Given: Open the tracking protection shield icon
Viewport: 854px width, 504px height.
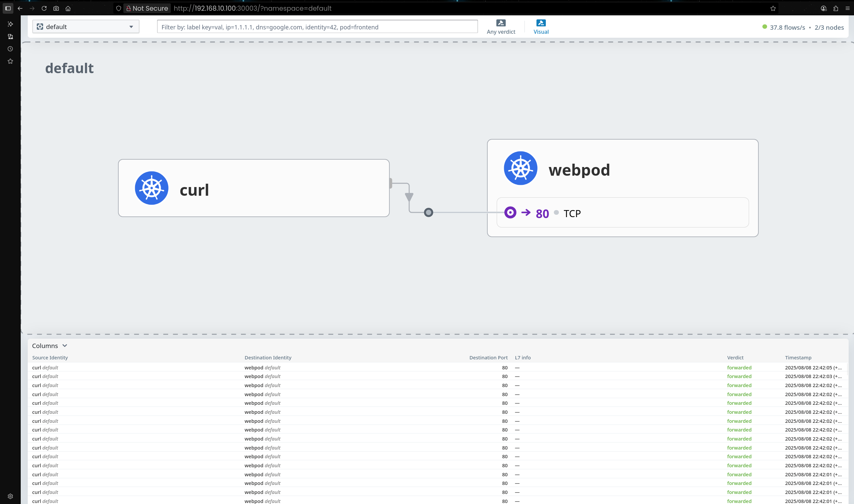Looking at the screenshot, I should (x=119, y=8).
